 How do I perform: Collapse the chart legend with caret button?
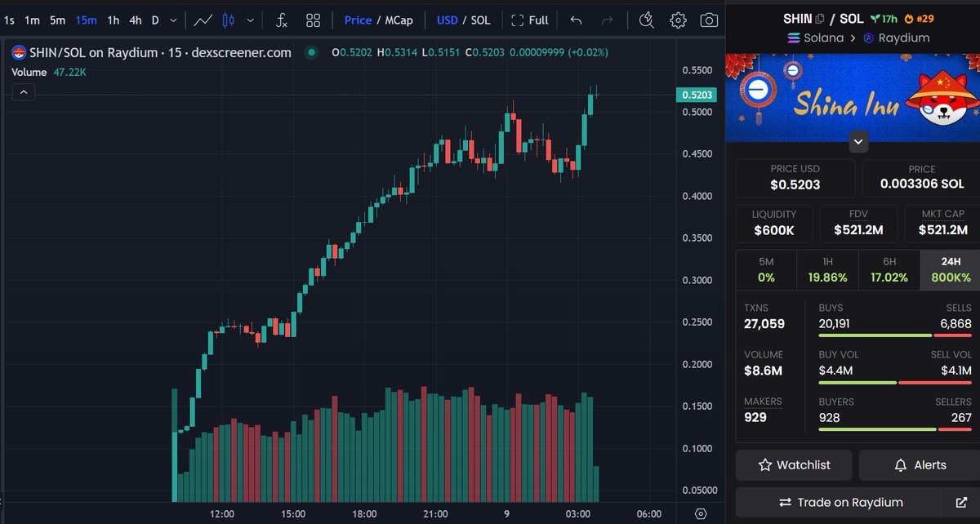point(24,93)
